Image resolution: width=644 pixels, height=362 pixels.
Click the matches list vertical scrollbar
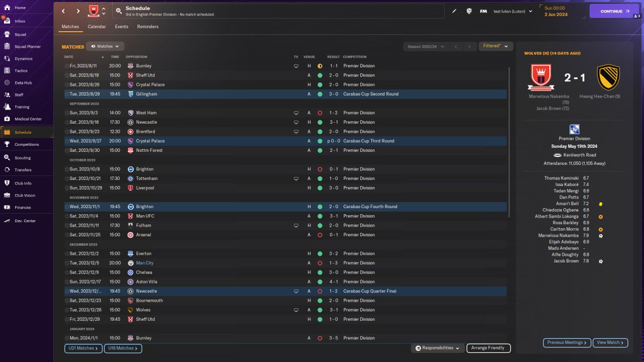click(x=510, y=142)
